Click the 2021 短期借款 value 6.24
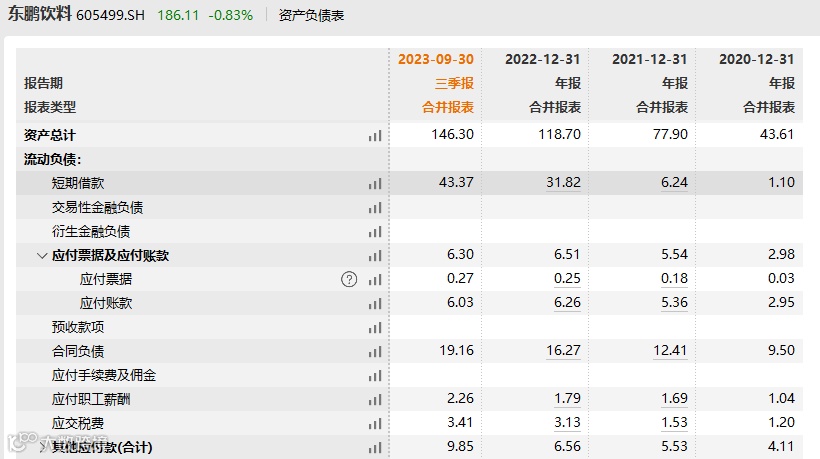 point(674,182)
